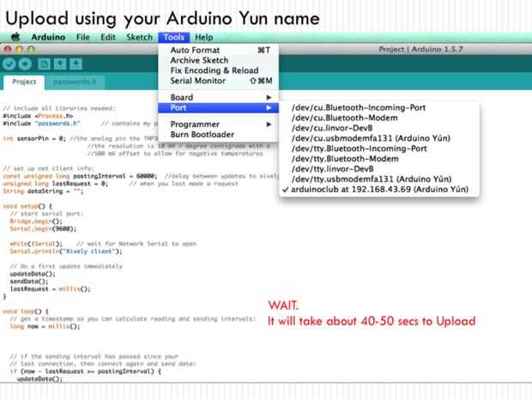The width and height of the screenshot is (532, 399).
Task: Open the Sketch menu
Action: tap(139, 37)
